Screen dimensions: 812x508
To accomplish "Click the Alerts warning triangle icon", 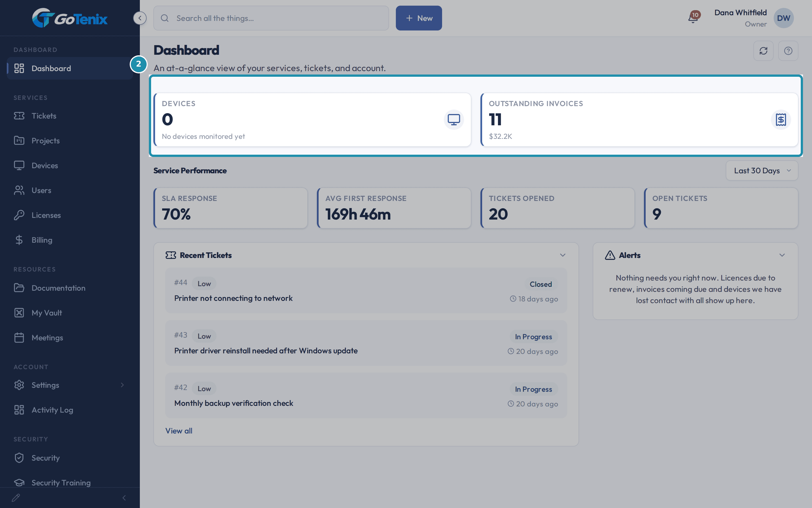I will [610, 255].
